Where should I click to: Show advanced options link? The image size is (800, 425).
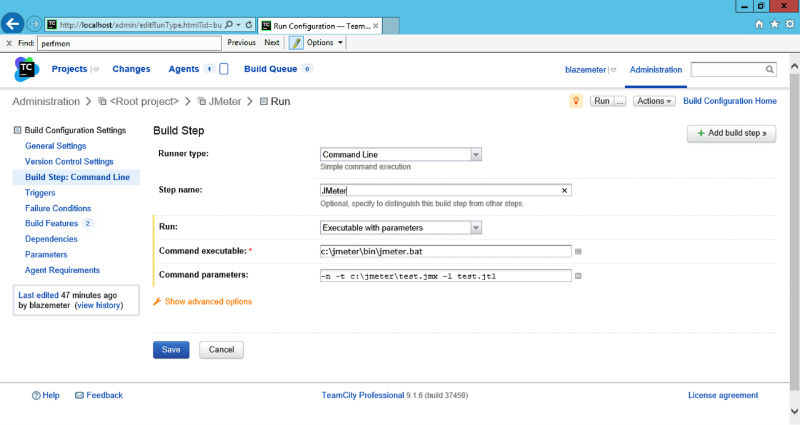coord(208,302)
